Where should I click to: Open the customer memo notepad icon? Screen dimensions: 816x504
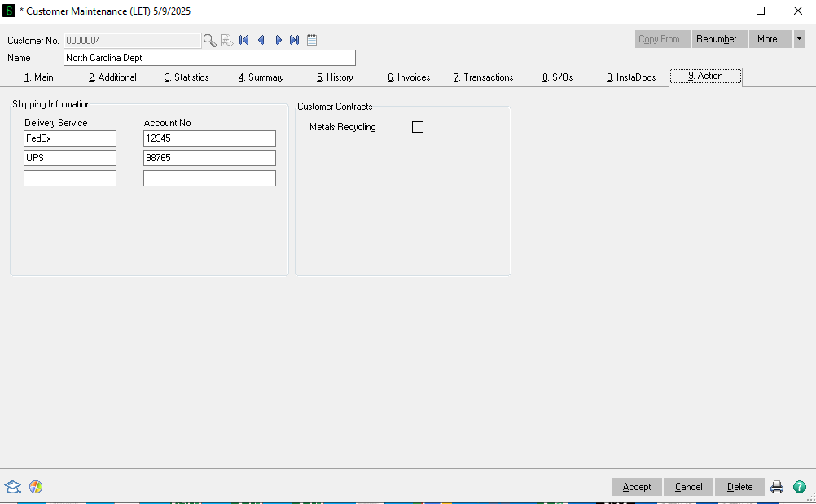(x=312, y=40)
